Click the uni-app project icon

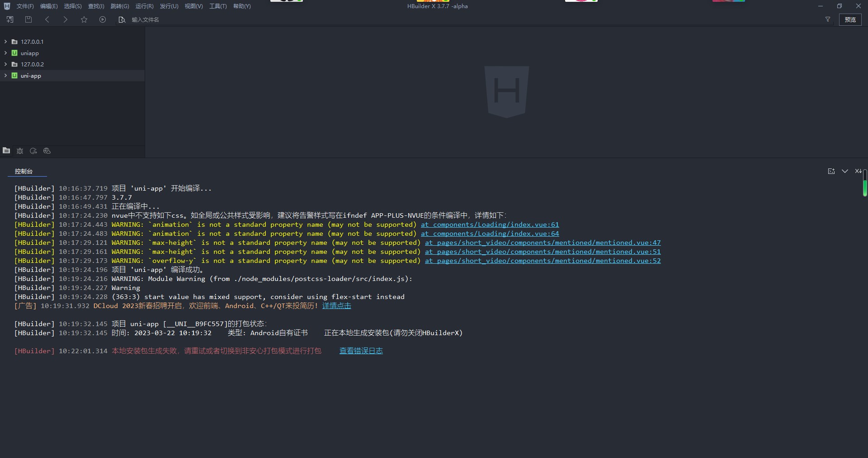(x=14, y=75)
